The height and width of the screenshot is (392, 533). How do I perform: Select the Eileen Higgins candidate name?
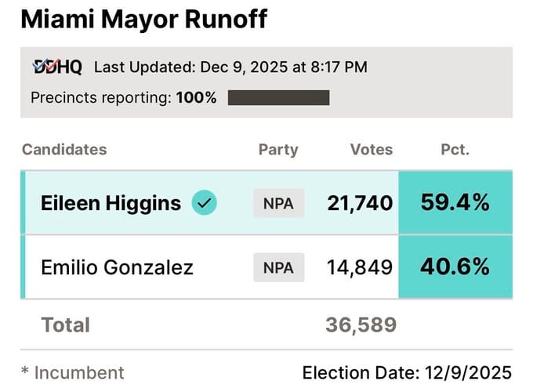pyautogui.click(x=111, y=204)
